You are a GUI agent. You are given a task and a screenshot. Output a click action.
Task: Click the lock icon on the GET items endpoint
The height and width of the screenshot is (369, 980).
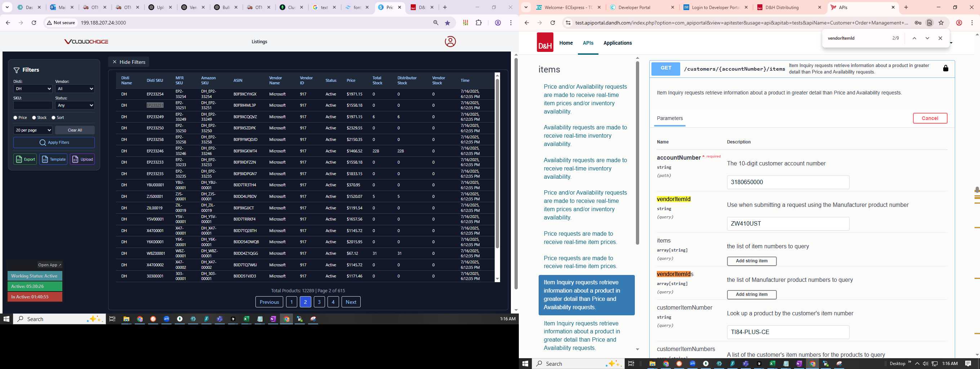click(946, 68)
